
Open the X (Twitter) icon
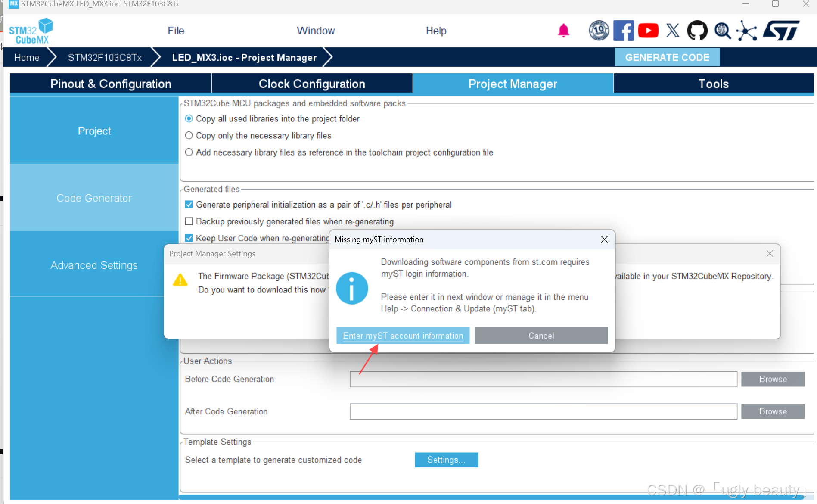click(x=673, y=31)
